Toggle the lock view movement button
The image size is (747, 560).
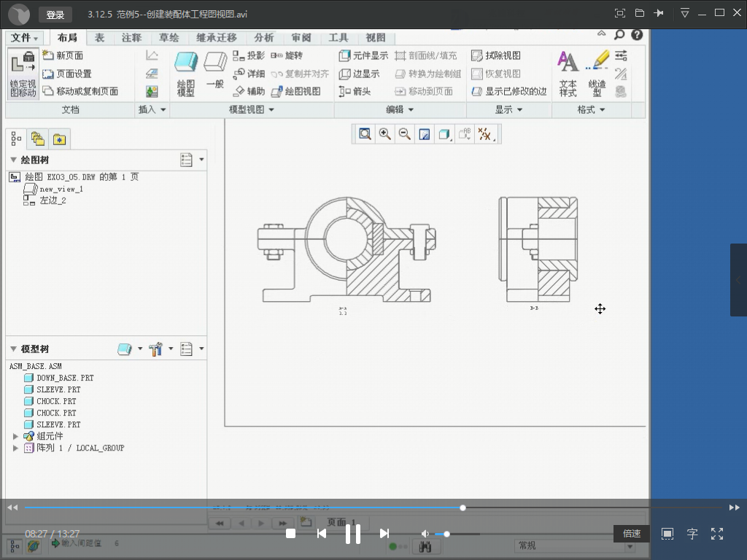coord(23,74)
